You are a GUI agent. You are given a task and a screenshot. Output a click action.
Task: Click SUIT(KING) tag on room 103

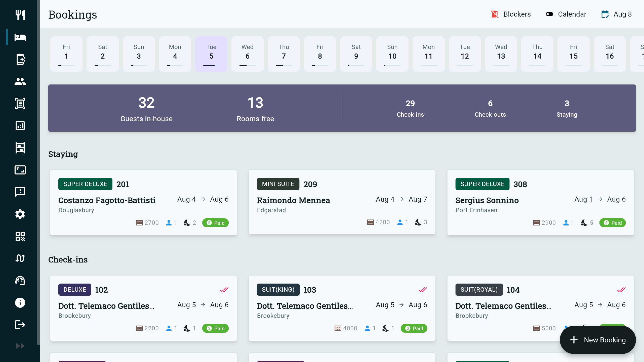pyautogui.click(x=278, y=290)
